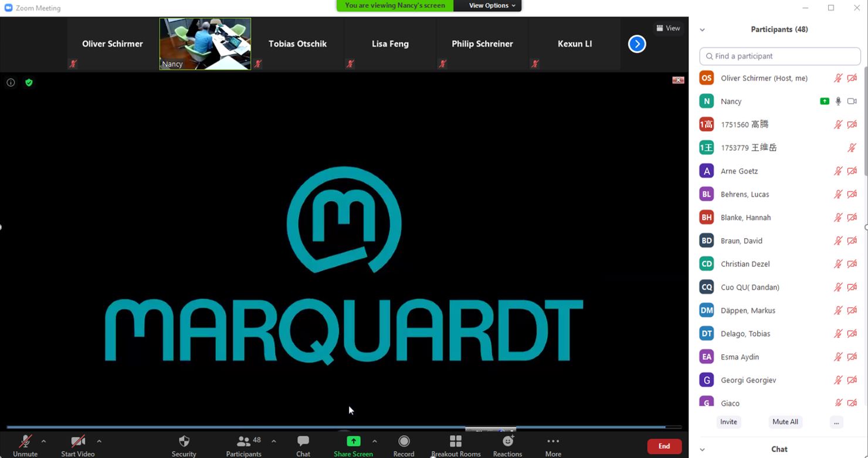Select participant 1751560 高腾
Screen dimensions: 868x458
pos(779,124)
